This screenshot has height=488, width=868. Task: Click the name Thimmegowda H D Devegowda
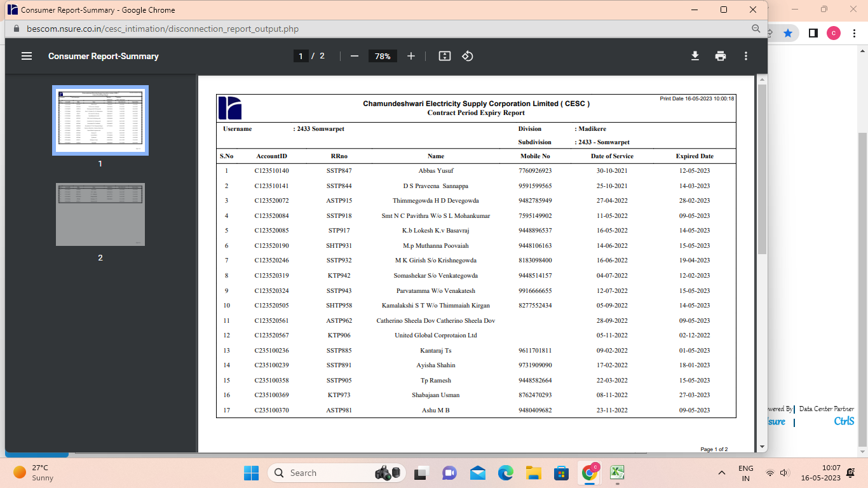436,201
